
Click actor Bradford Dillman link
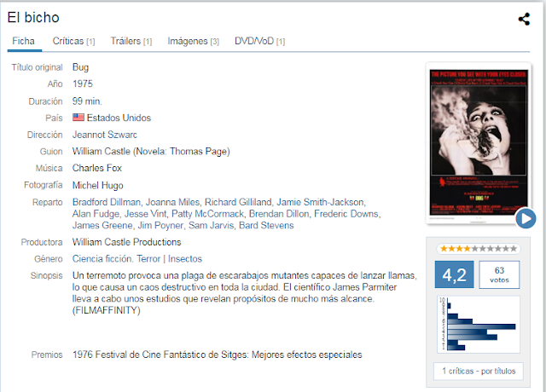106,202
